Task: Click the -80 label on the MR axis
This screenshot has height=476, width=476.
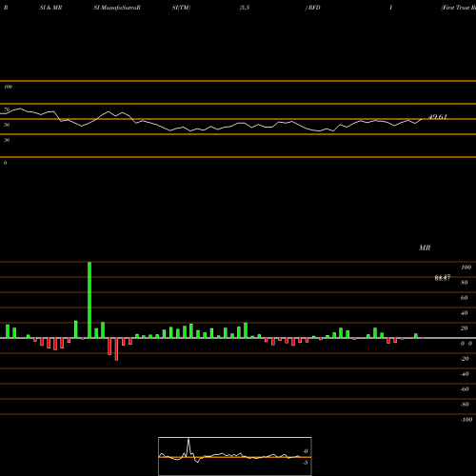Action: click(x=465, y=405)
